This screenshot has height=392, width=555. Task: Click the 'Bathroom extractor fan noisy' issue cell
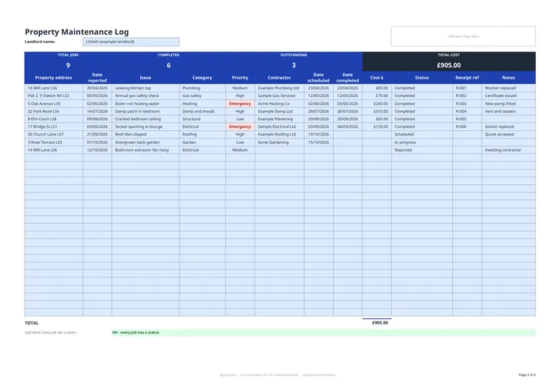[x=146, y=150]
